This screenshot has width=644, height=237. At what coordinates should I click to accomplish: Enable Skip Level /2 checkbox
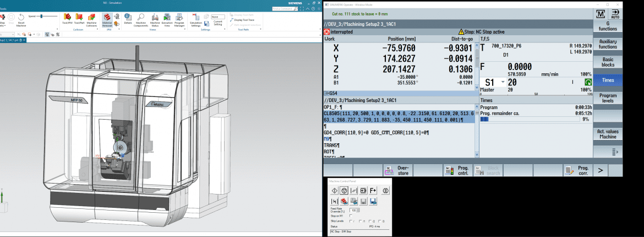click(370, 221)
